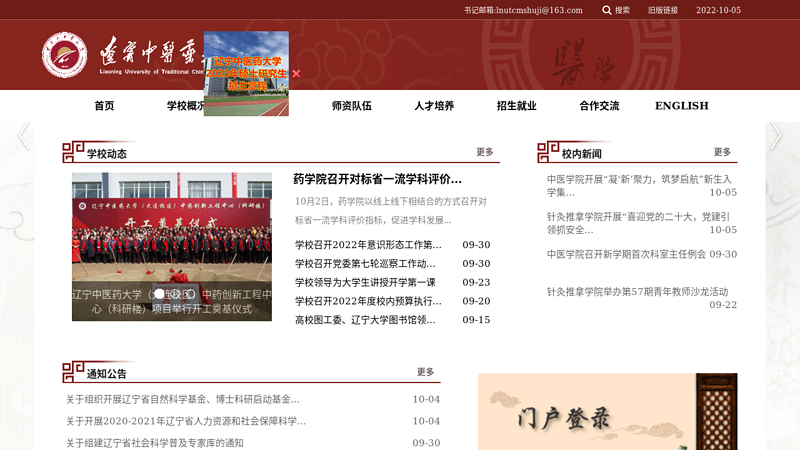Click the university calligraphy name logo

pos(152,55)
